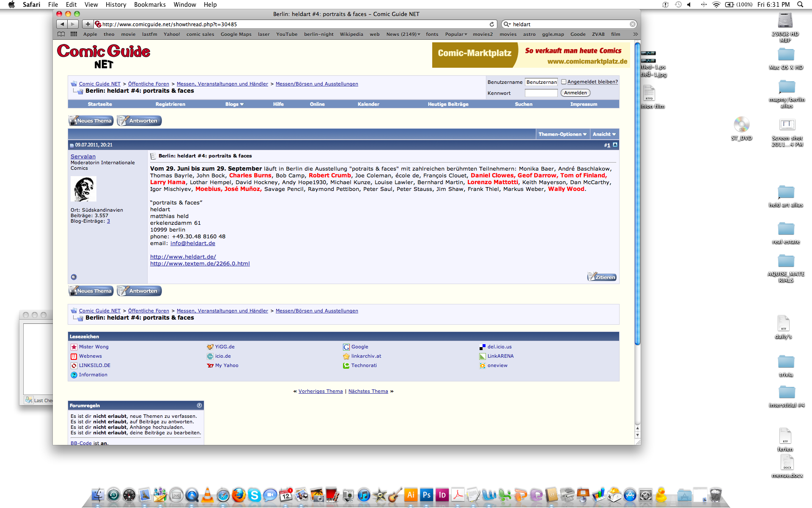Open the Ansicht dropdown
Screen dimensions: 812x508
click(x=604, y=134)
